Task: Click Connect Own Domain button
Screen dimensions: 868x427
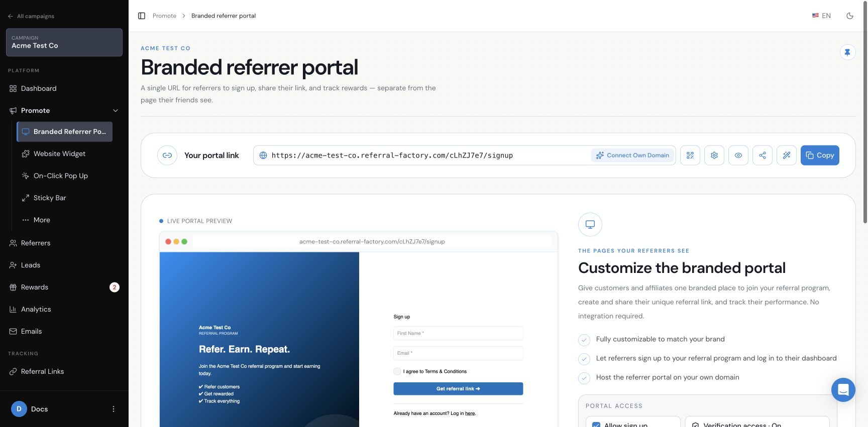Action: coord(633,156)
